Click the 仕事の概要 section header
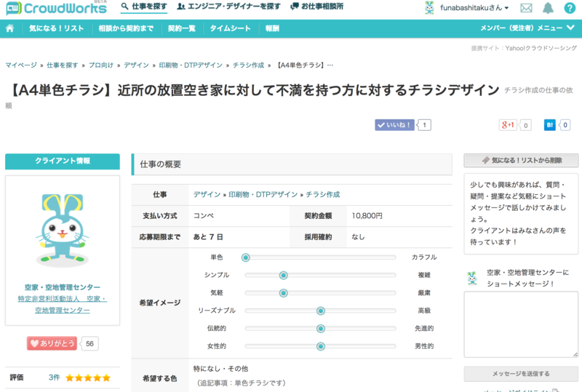 292,164
